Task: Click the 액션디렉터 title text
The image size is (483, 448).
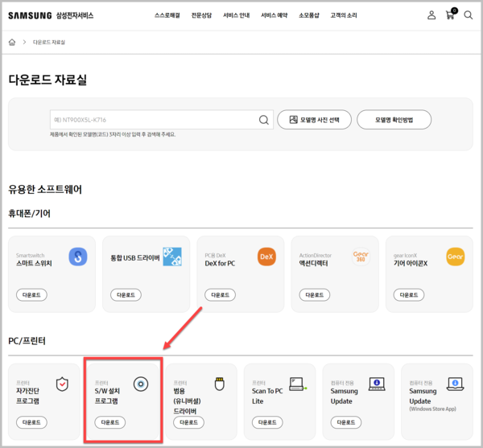Action: click(x=314, y=263)
